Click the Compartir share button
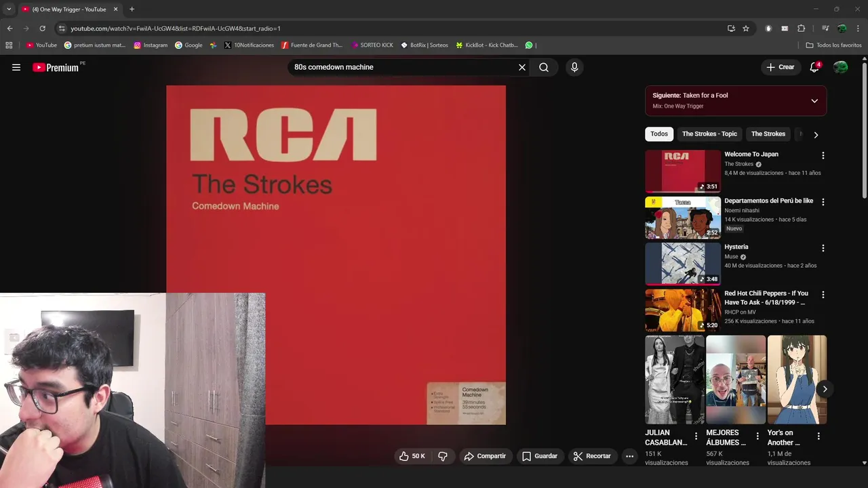 pyautogui.click(x=485, y=456)
